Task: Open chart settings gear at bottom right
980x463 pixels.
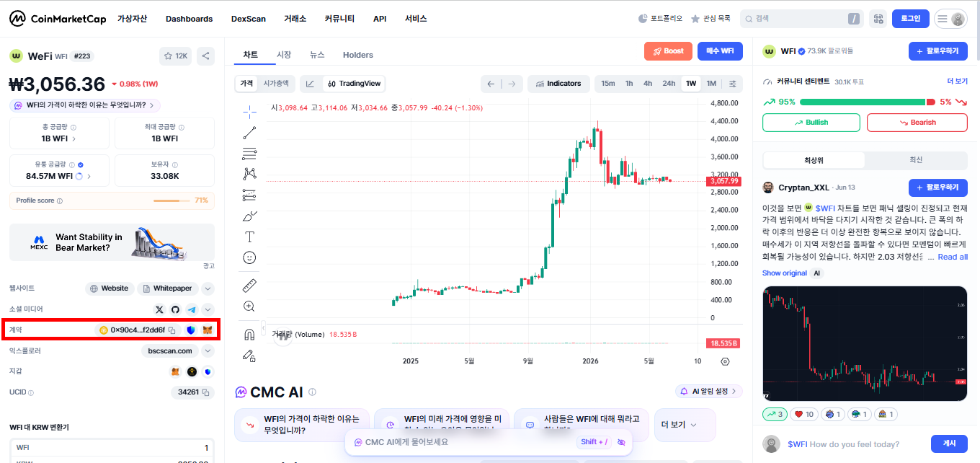Action: [725, 361]
